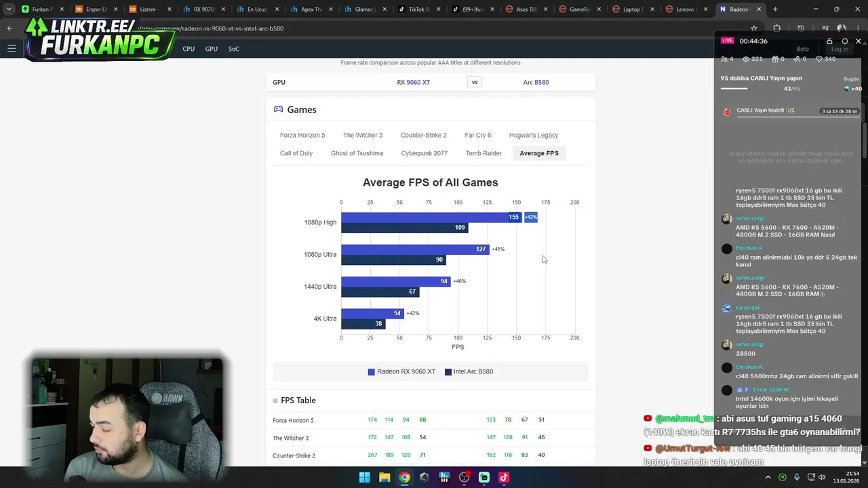
Task: Click chat username kalemşör
Action: (749, 308)
